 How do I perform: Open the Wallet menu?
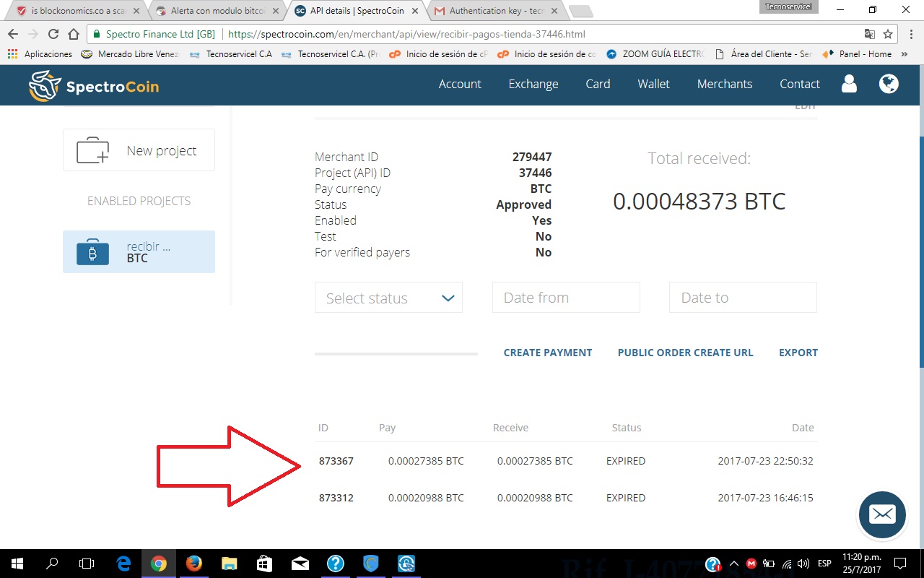tap(654, 84)
